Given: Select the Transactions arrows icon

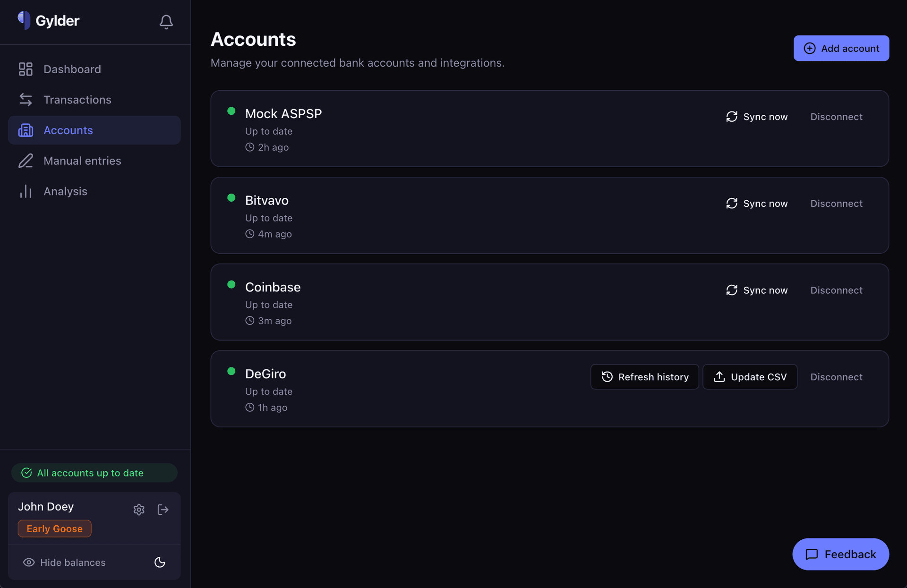Looking at the screenshot, I should [26, 100].
